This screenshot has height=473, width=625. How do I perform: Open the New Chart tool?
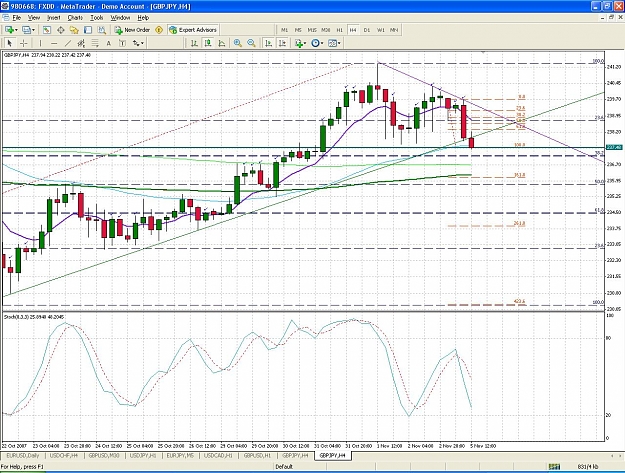(9, 30)
